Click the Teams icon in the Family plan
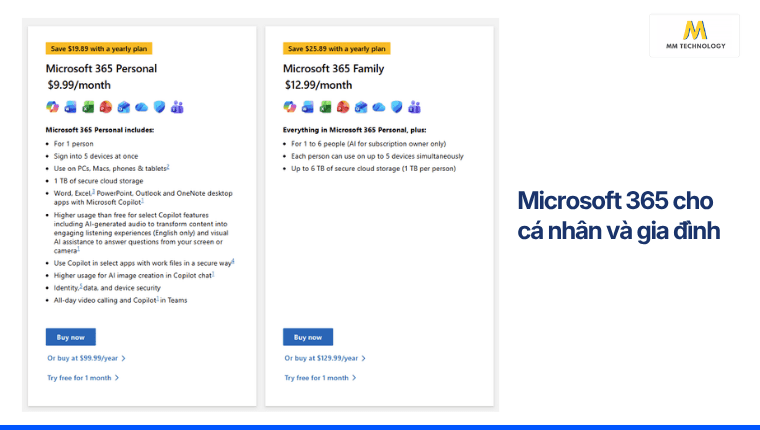This screenshot has height=430, width=760. tap(415, 107)
